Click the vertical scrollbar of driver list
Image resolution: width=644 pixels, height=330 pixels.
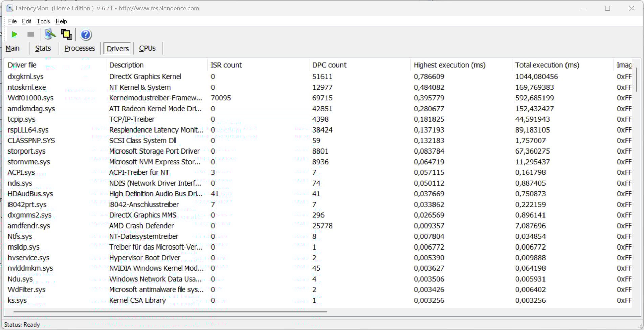click(x=636, y=79)
